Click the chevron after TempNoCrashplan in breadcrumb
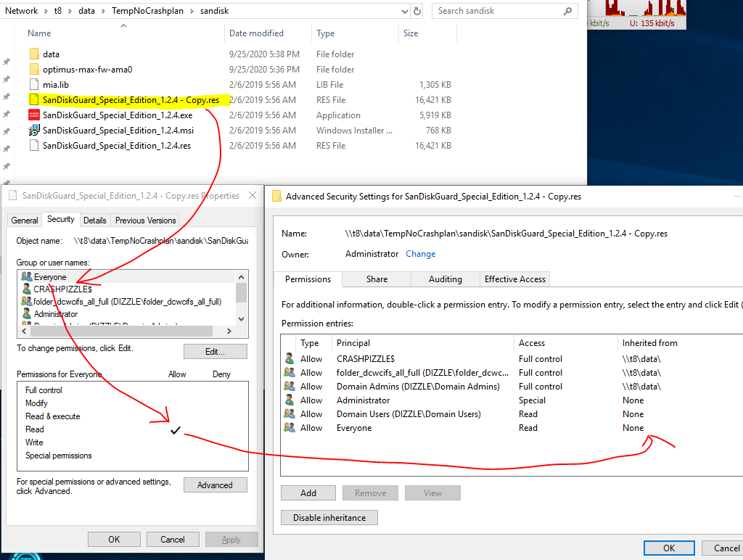Viewport: 743px width, 560px height. pos(192,11)
